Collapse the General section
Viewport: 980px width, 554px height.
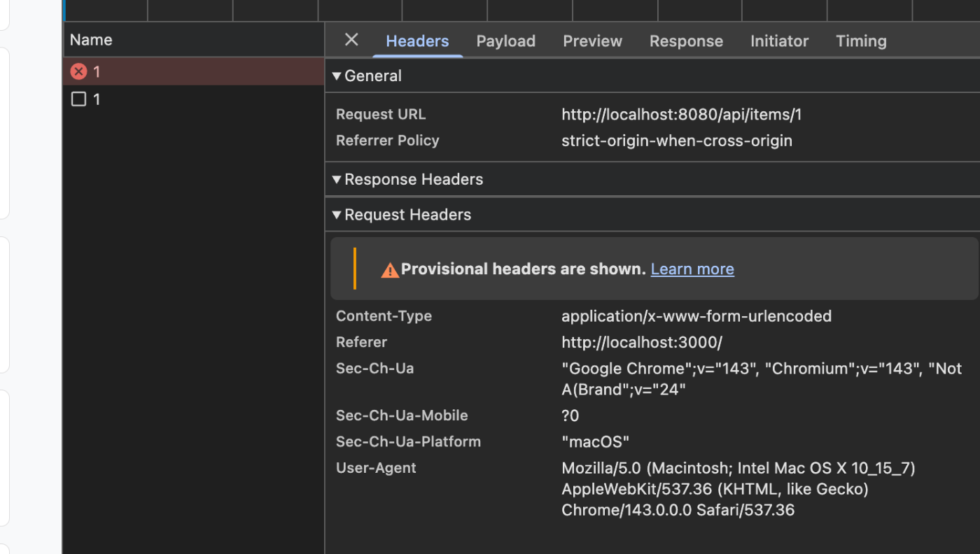[x=337, y=76]
